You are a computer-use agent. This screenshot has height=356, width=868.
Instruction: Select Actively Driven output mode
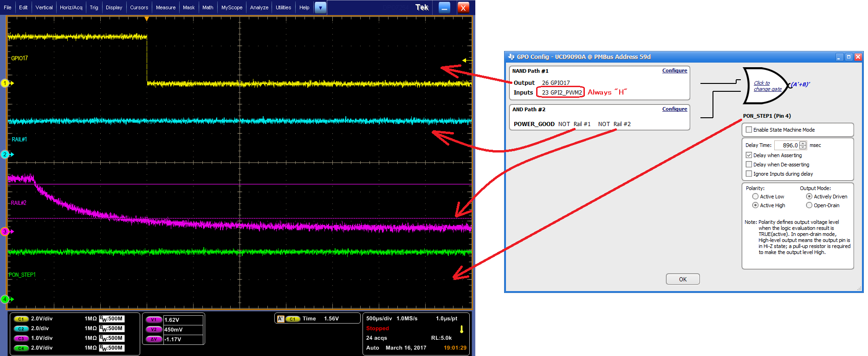[809, 197]
